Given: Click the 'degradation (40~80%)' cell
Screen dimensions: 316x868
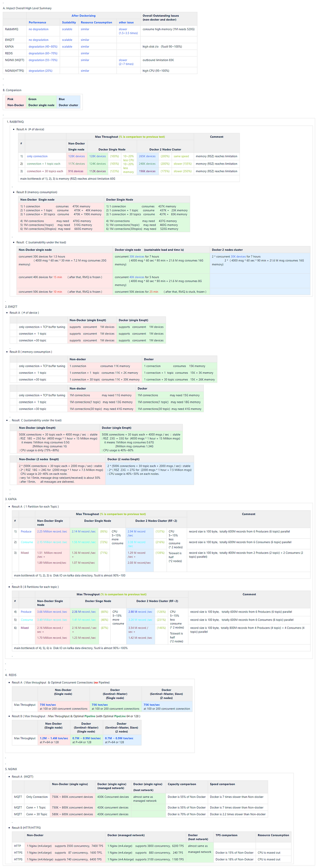Looking at the screenshot, I should point(43,46).
